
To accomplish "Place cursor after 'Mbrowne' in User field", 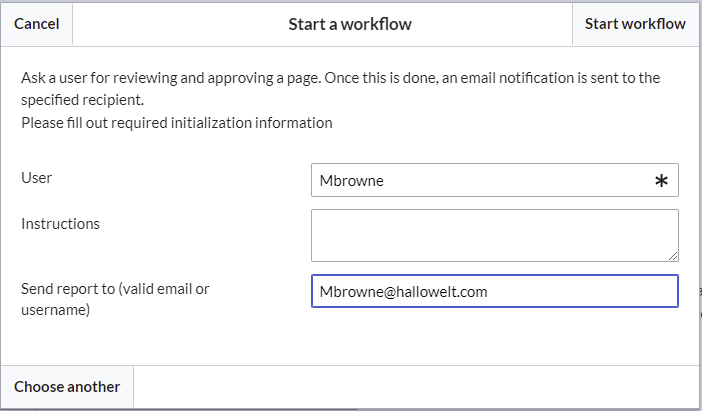I will (x=385, y=181).
